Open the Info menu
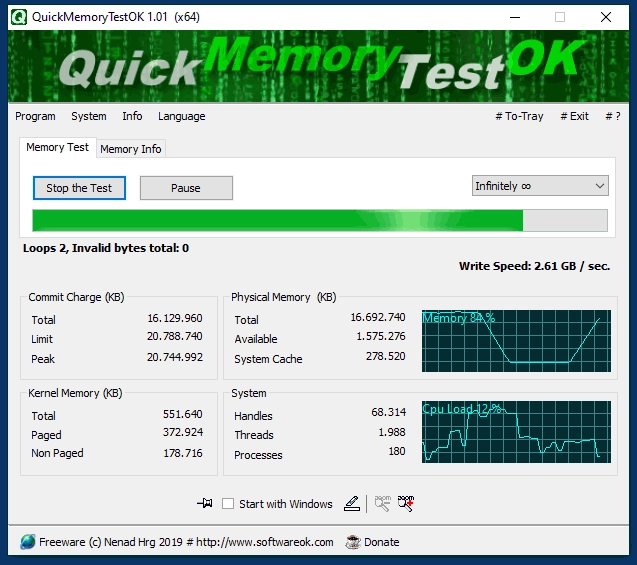This screenshot has width=637, height=565. (132, 116)
